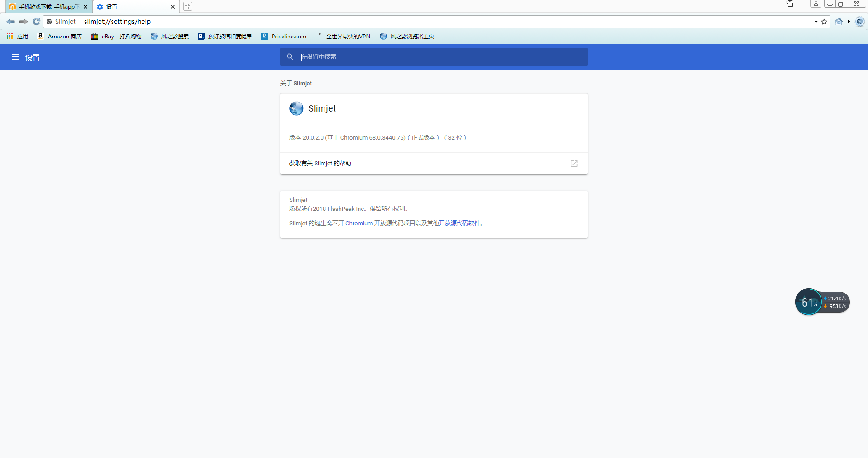Open the 开放源代码软件 link
Viewport: 868px width, 458px height.
click(459, 223)
